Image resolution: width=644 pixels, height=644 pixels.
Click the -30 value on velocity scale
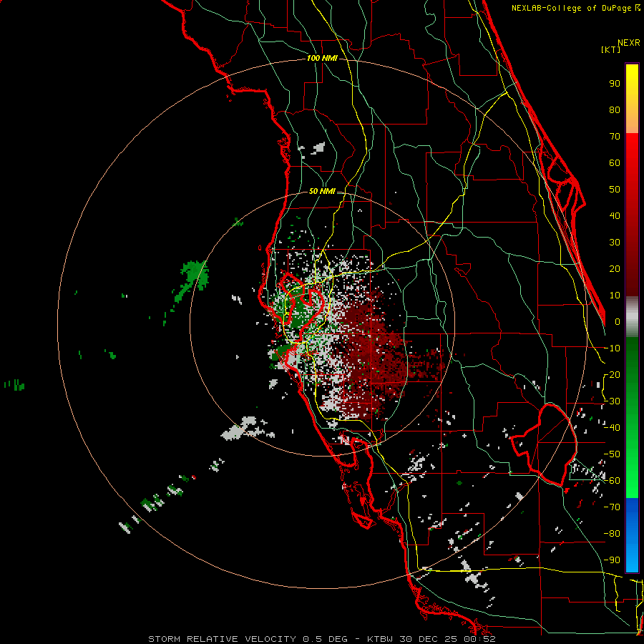click(612, 401)
